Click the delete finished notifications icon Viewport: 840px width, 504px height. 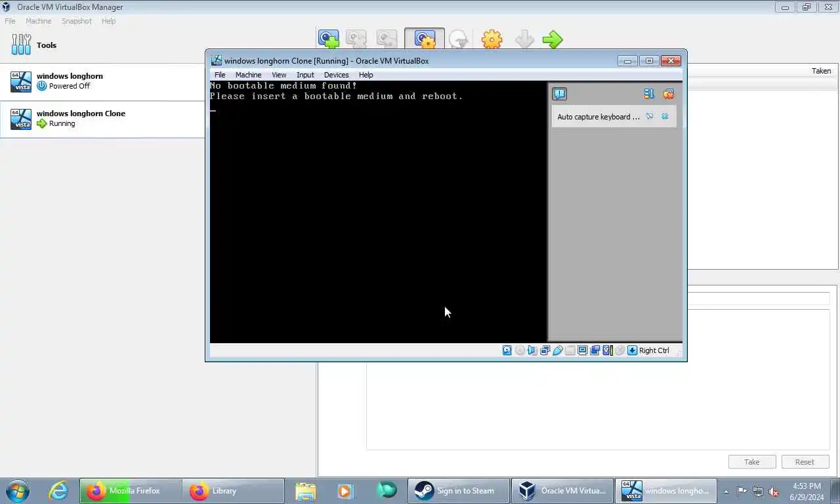(x=668, y=94)
